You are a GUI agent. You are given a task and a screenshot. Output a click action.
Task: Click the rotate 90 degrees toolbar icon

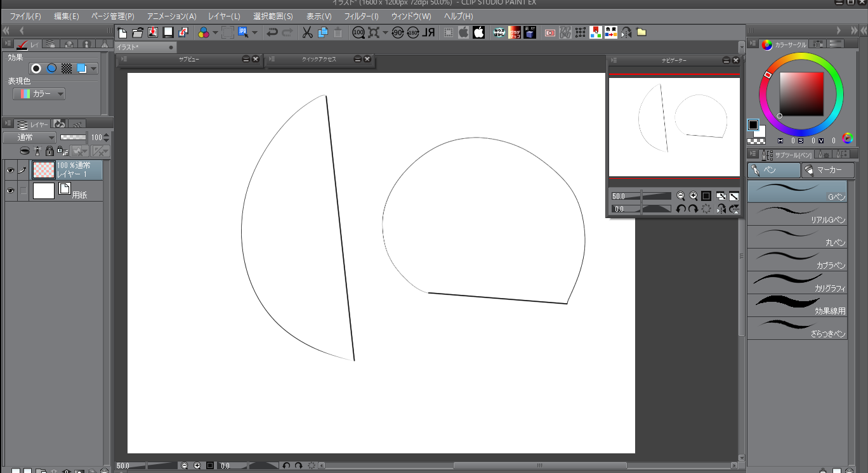point(398,32)
